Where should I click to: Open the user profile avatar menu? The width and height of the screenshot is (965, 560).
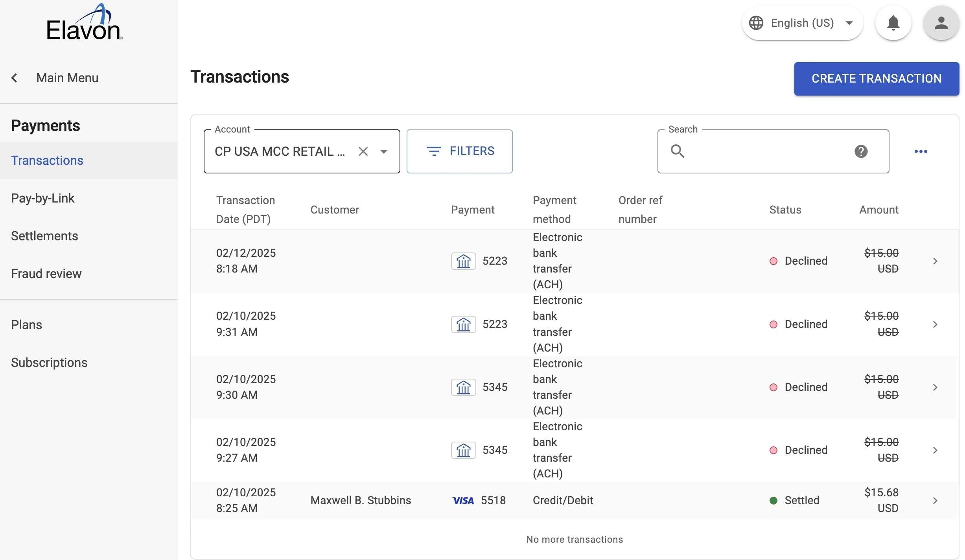click(941, 23)
